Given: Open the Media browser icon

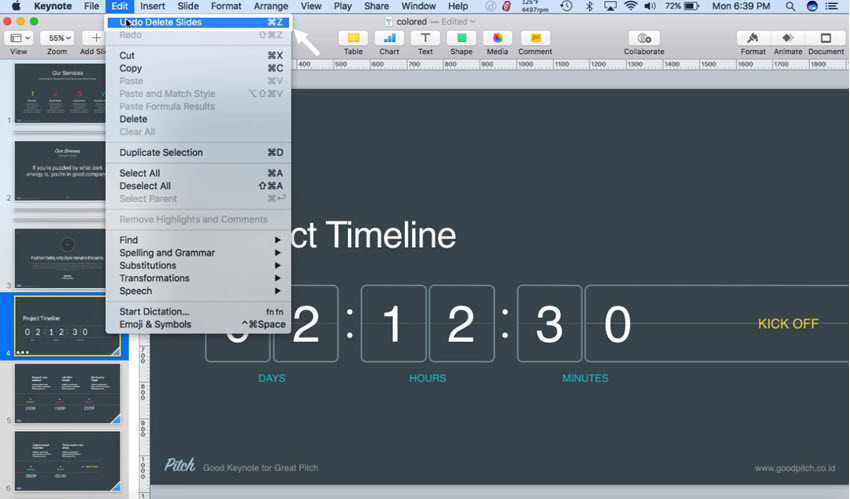Looking at the screenshot, I should click(x=497, y=38).
